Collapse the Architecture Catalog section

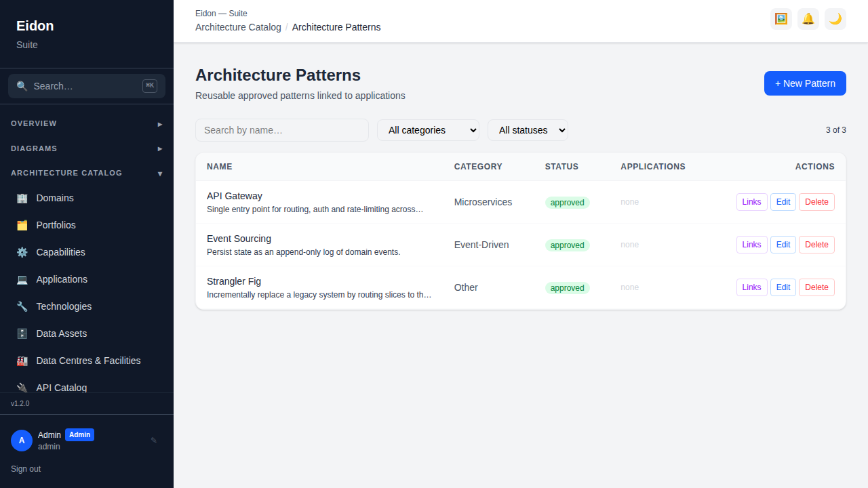[x=87, y=174]
